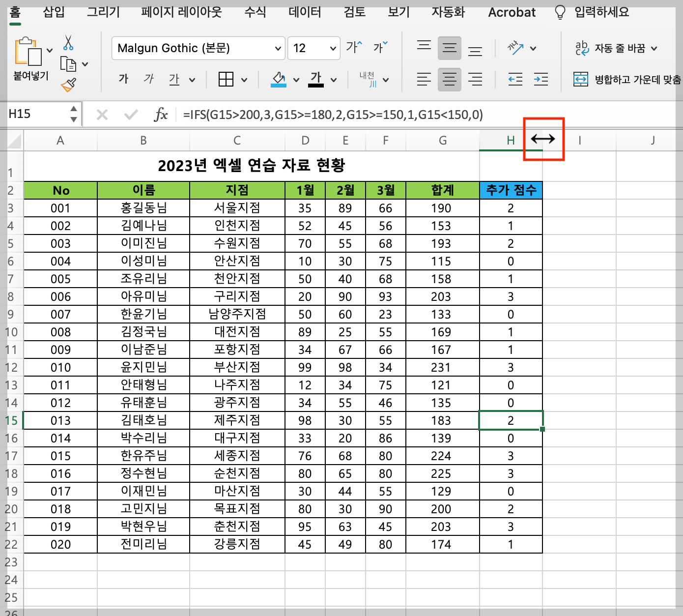The height and width of the screenshot is (616, 683).
Task: Click the Copy icon
Action: [x=68, y=64]
